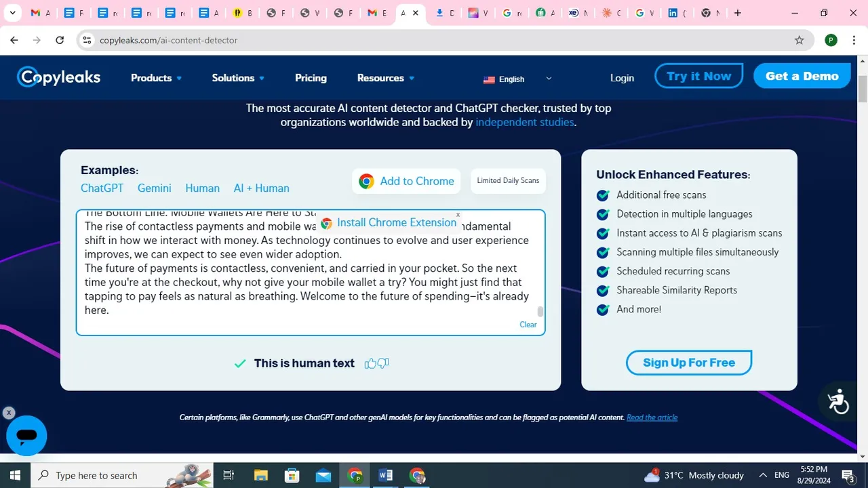Open Microsoft Word from the taskbar
Image resolution: width=868 pixels, height=488 pixels.
[386, 475]
